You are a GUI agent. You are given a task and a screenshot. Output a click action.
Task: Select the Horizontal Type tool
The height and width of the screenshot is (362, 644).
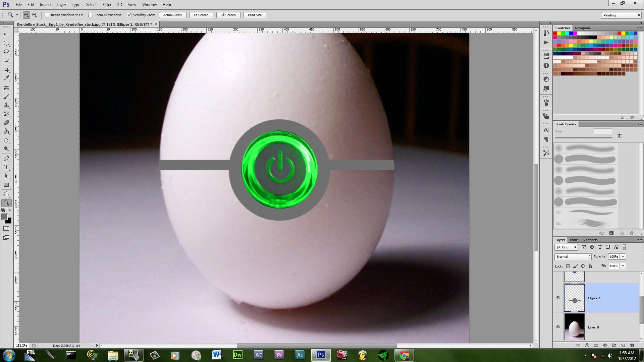click(6, 167)
